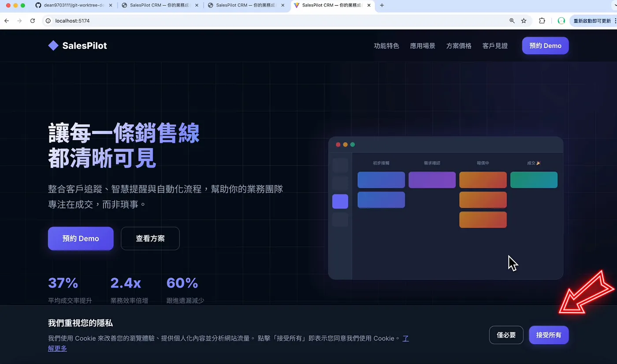Click the 我們重視您的隱私 heading
Screen dimensions: 617x364
pos(80,323)
